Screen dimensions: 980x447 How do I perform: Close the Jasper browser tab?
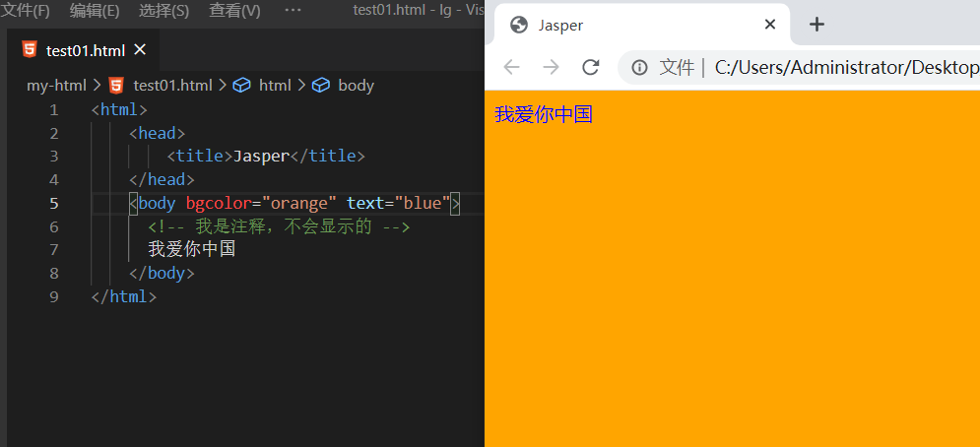tap(770, 25)
